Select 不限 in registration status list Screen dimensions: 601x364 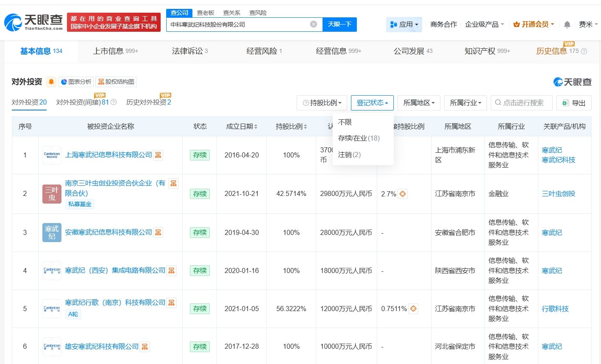345,122
